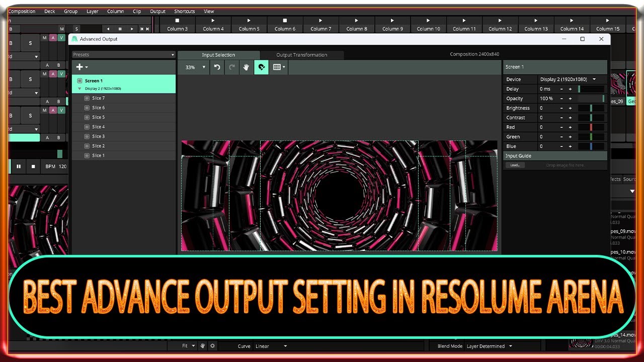The image size is (644, 362).
Task: Toggle Slice 1 enable box
Action: click(87, 156)
